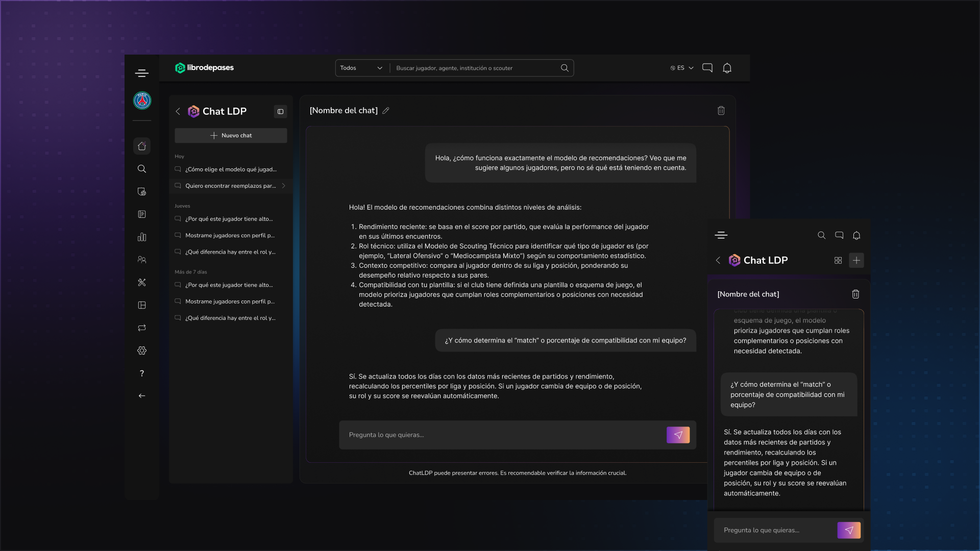Select 'Mostrame jugadores con perfil' under Jueves
This screenshot has width=980, height=551.
coord(230,236)
